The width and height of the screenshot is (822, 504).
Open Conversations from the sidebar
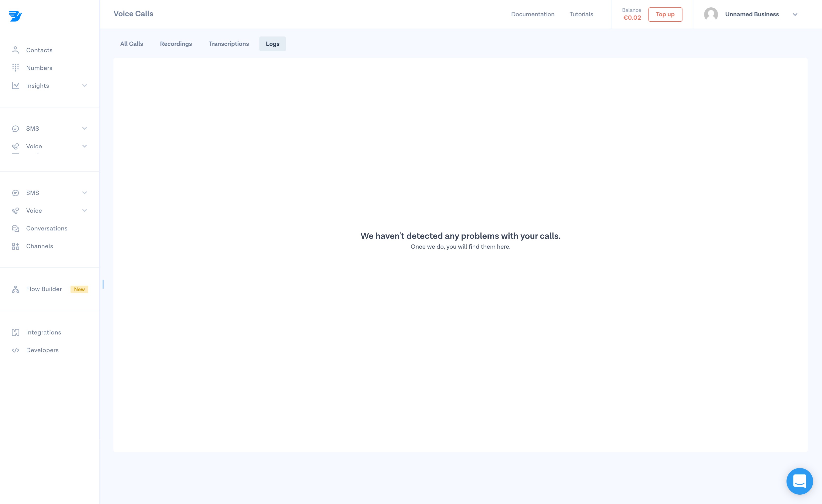(x=47, y=228)
